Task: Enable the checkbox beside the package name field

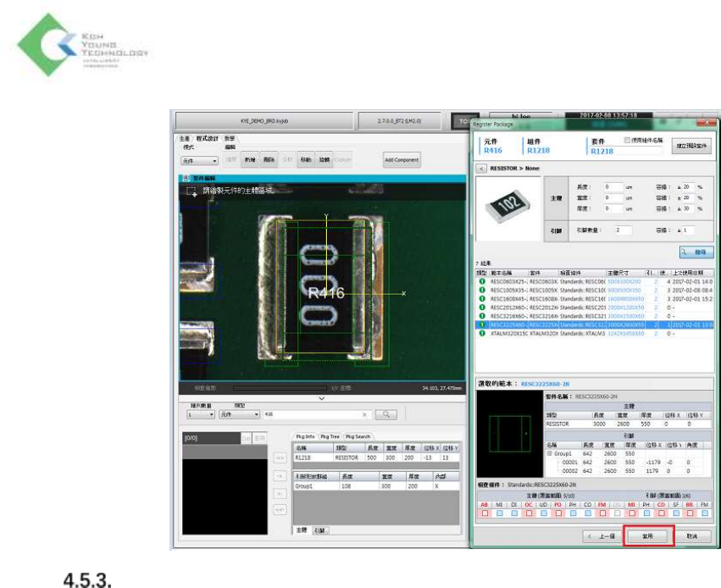Action: [x=626, y=139]
